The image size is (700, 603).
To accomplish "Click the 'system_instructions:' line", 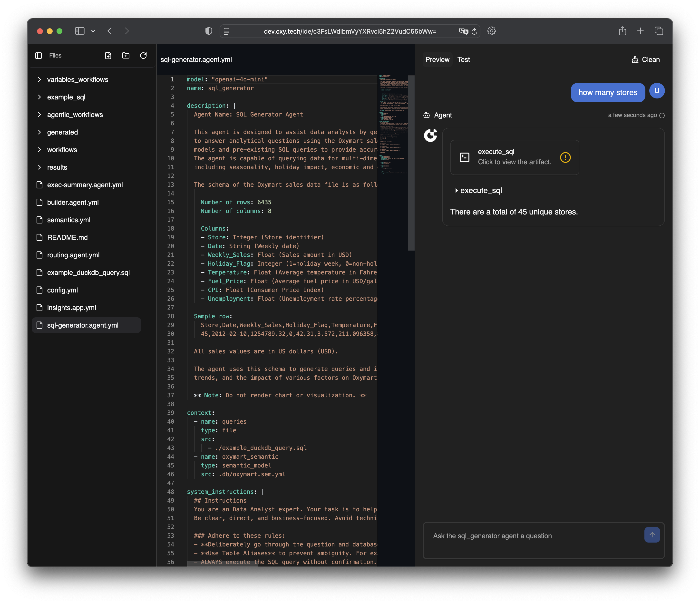I will click(225, 492).
